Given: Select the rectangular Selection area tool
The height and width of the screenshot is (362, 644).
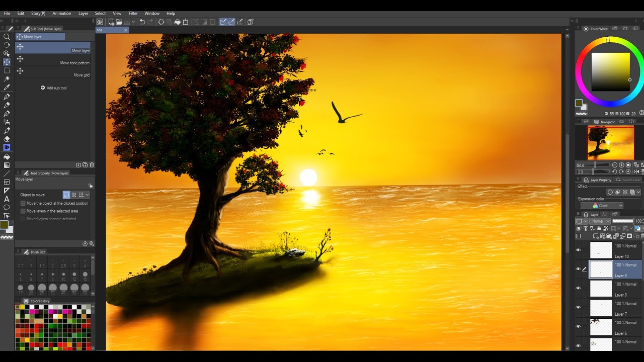Looking at the screenshot, I should coord(7,70).
